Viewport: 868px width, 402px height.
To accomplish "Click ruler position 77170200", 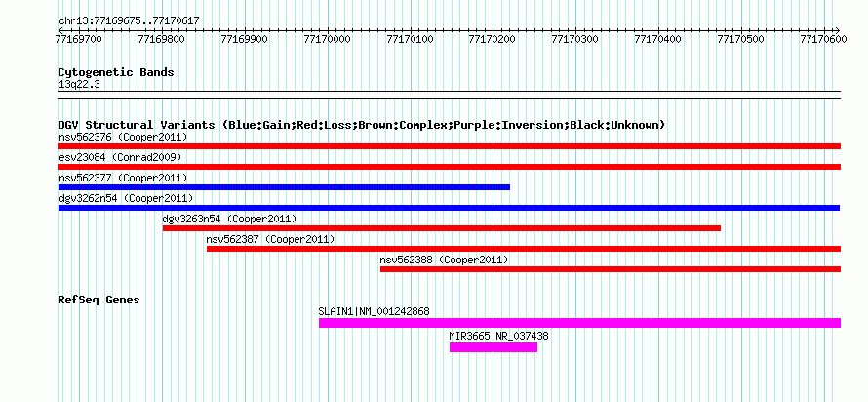I will coord(493,39).
